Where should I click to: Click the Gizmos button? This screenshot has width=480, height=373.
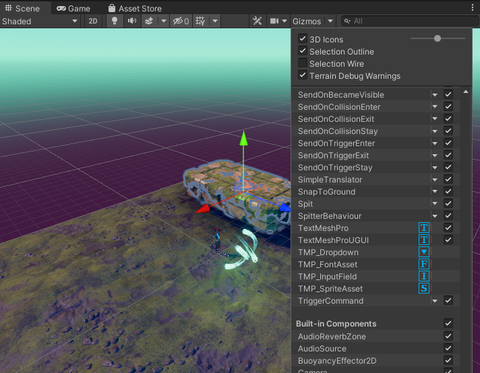click(307, 21)
